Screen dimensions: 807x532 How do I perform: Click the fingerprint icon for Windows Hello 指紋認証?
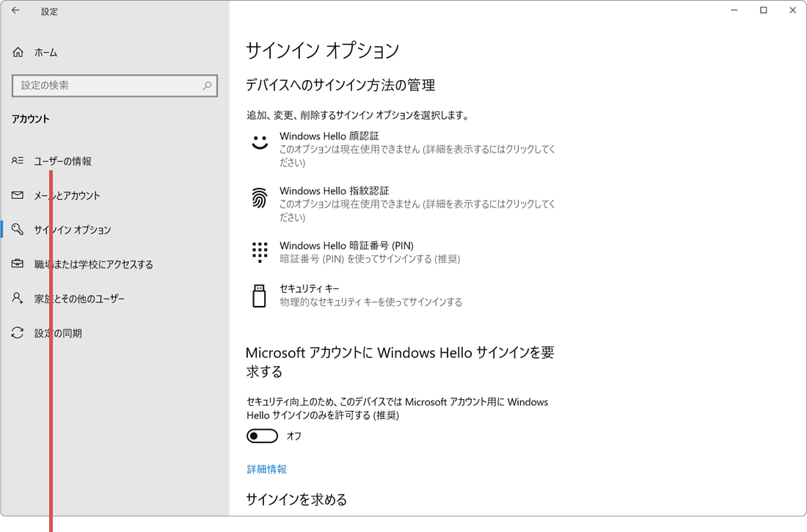tap(259, 199)
